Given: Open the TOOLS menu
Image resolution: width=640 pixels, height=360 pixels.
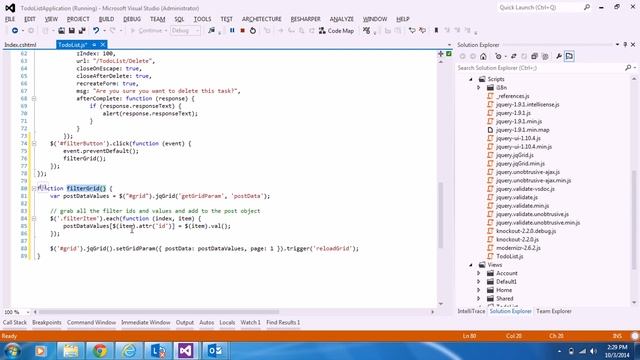Looking at the screenshot, I should click(202, 19).
